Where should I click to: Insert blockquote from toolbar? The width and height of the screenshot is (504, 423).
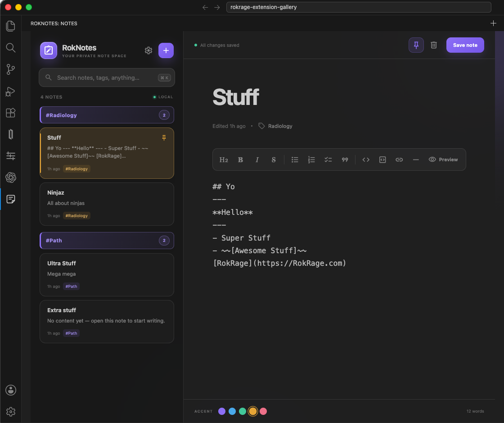tap(345, 159)
